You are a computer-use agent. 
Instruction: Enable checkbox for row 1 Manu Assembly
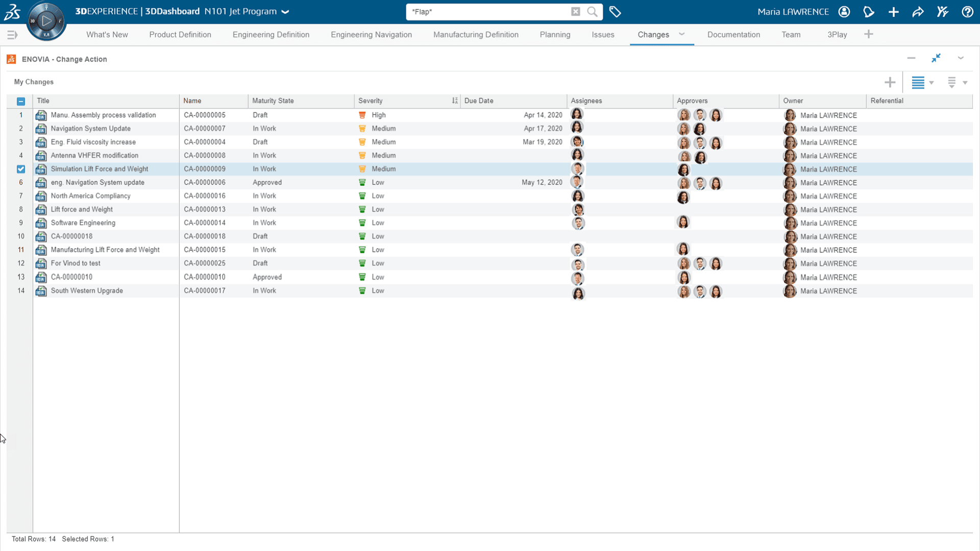click(20, 114)
